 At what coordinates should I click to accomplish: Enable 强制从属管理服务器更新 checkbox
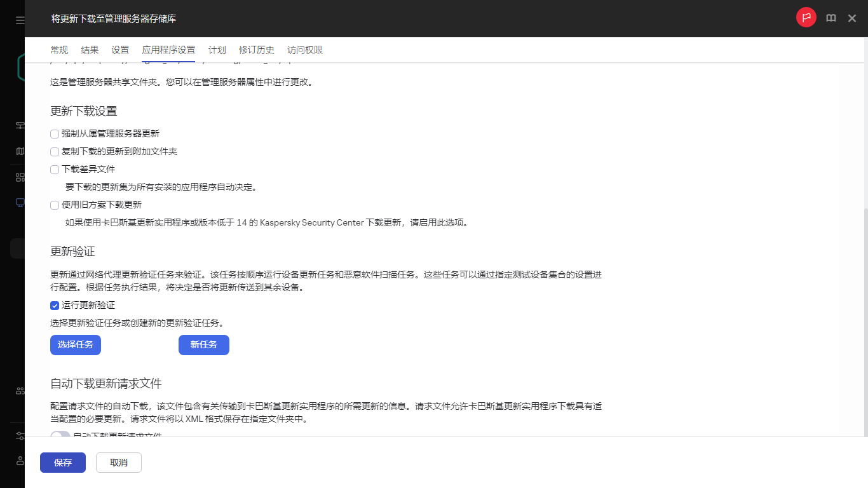(x=55, y=133)
